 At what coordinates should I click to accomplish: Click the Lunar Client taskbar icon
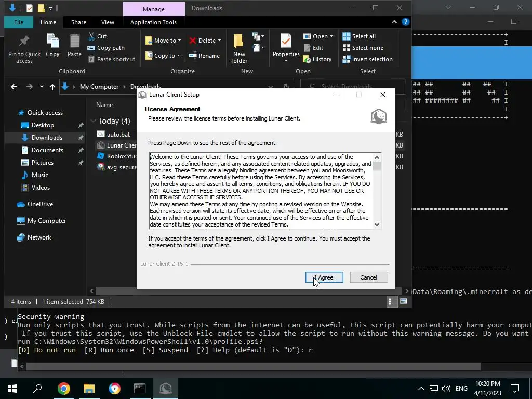[166, 388]
